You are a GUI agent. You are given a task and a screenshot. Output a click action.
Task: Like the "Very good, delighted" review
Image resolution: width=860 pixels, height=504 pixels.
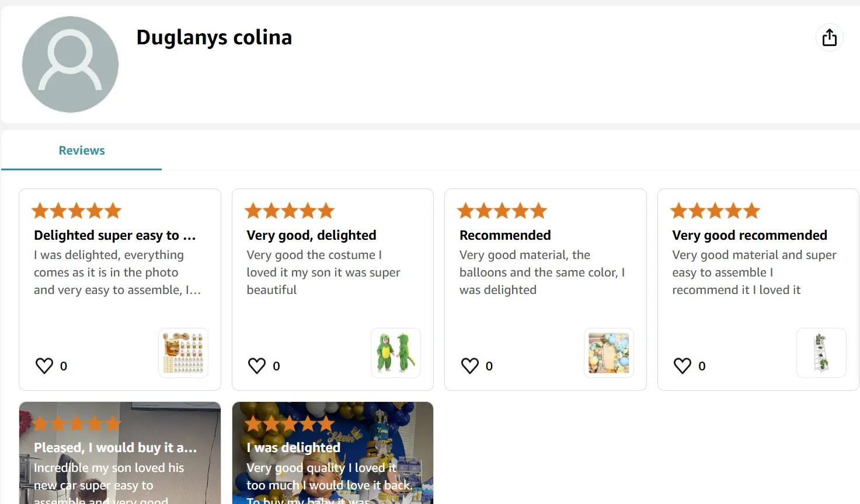tap(257, 366)
